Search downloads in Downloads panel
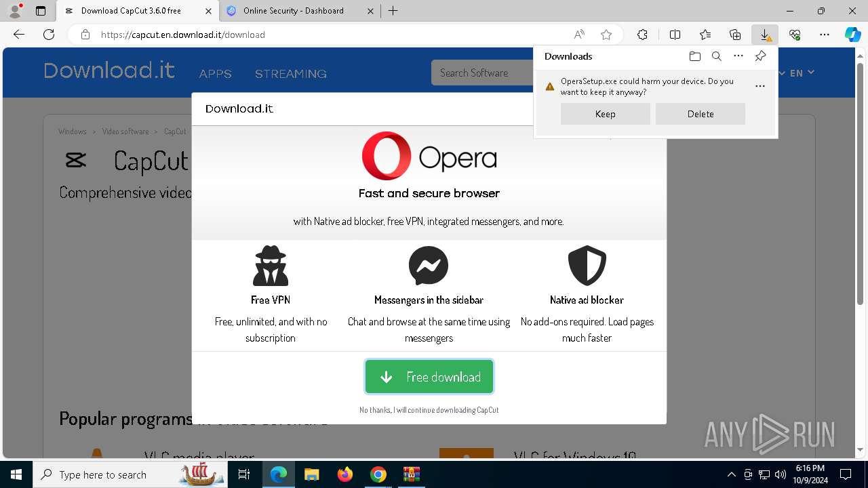The width and height of the screenshot is (868, 488). click(x=716, y=56)
